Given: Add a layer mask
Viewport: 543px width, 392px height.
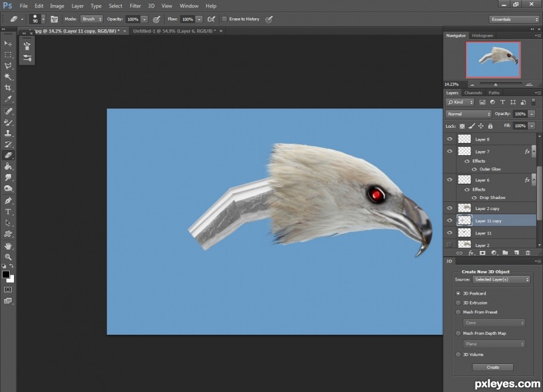Looking at the screenshot, I should click(x=482, y=253).
